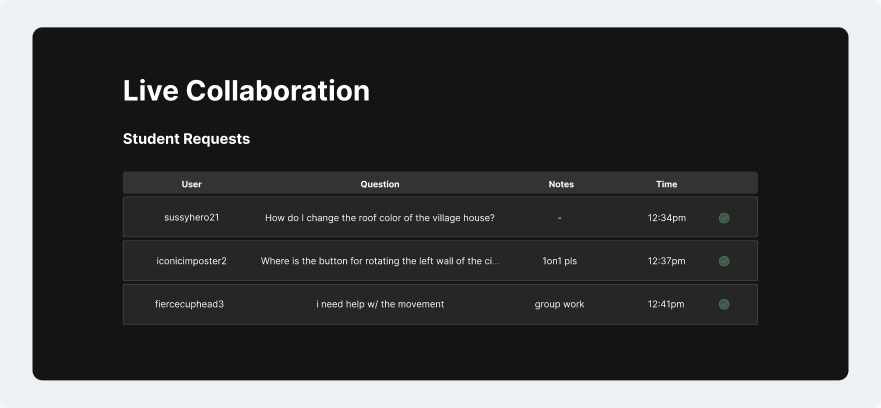Viewport: 881px width, 408px height.
Task: Click the Live Collaboration title
Action: pyautogui.click(x=246, y=90)
